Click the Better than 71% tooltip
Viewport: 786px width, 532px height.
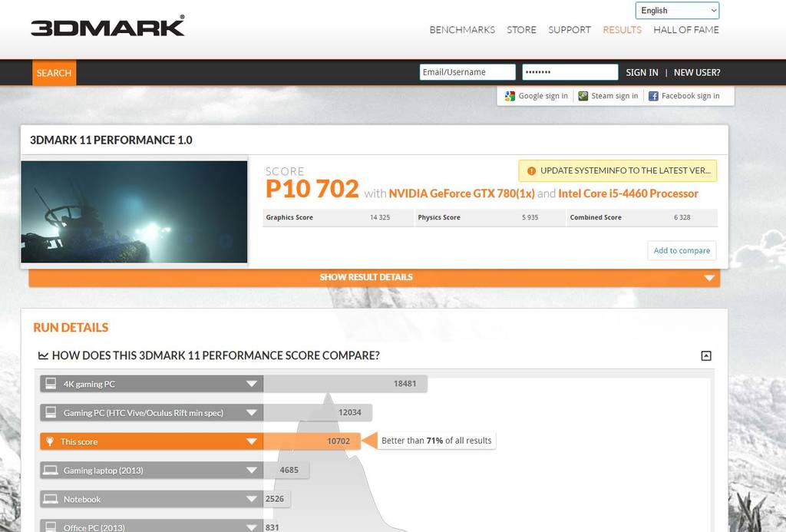436,441
